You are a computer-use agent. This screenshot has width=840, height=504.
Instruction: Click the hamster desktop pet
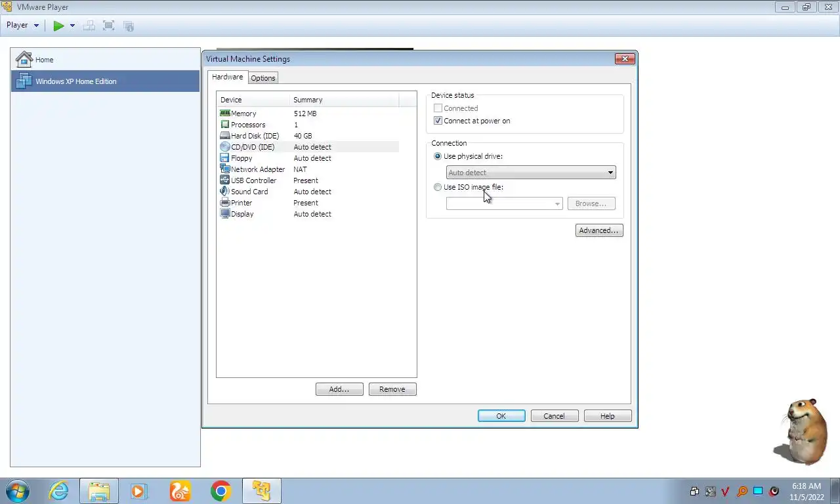coord(801,432)
